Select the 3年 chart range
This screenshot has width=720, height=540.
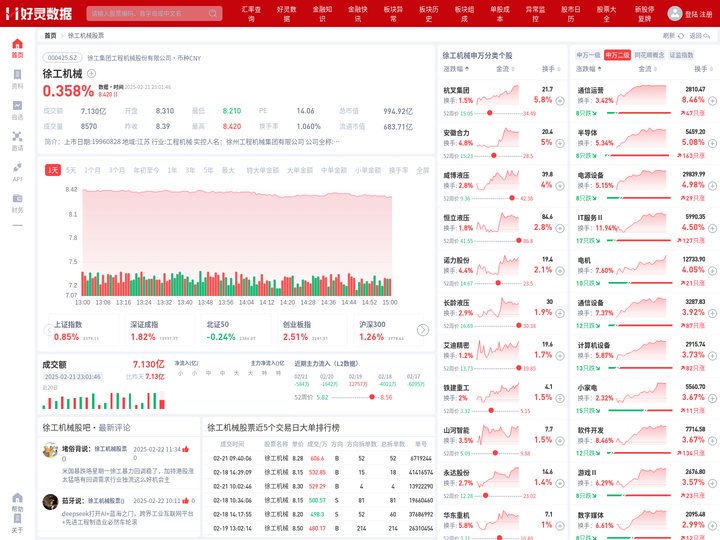[190, 170]
